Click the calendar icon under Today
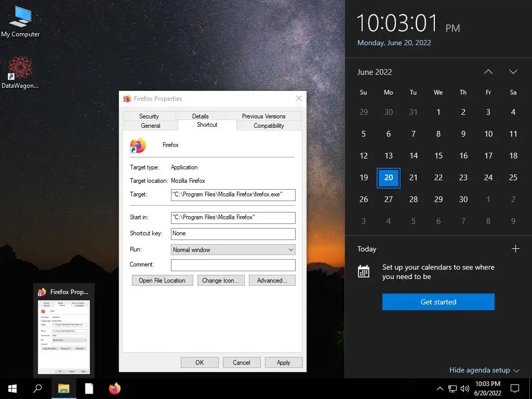This screenshot has height=399, width=532. [x=363, y=271]
